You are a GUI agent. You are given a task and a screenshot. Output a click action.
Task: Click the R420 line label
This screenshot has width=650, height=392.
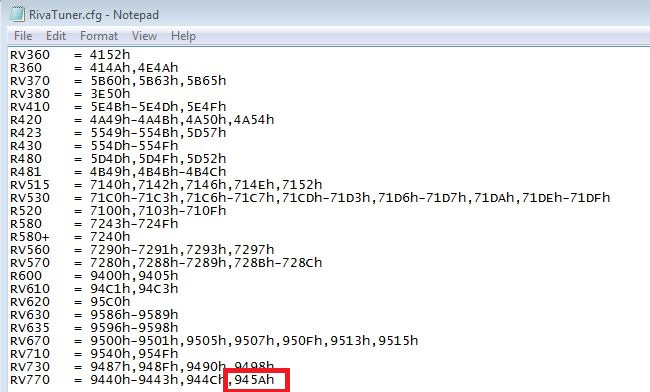(26, 120)
